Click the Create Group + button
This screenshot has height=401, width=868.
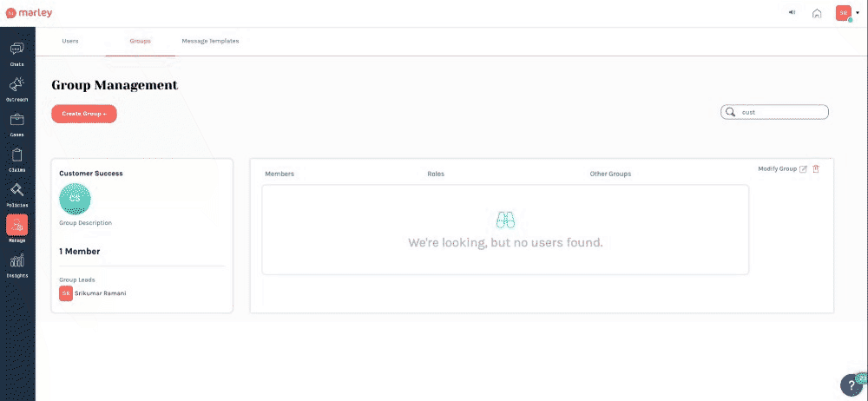coord(84,114)
